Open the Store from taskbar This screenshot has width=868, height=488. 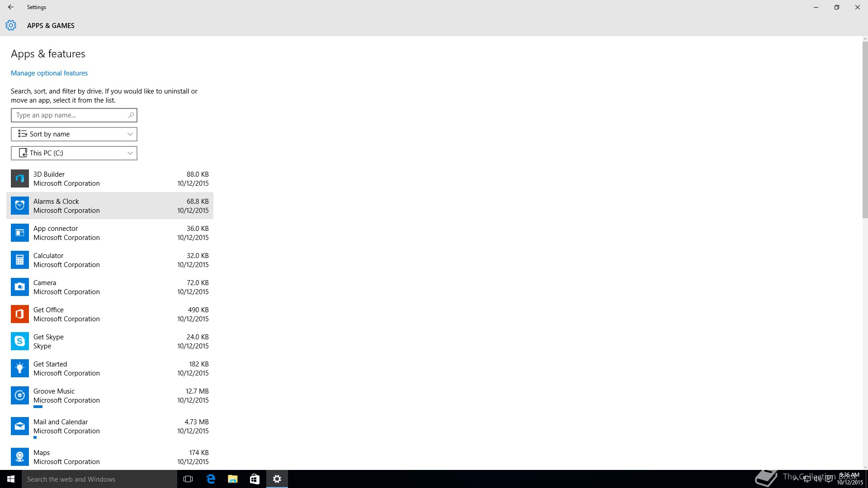tap(255, 479)
